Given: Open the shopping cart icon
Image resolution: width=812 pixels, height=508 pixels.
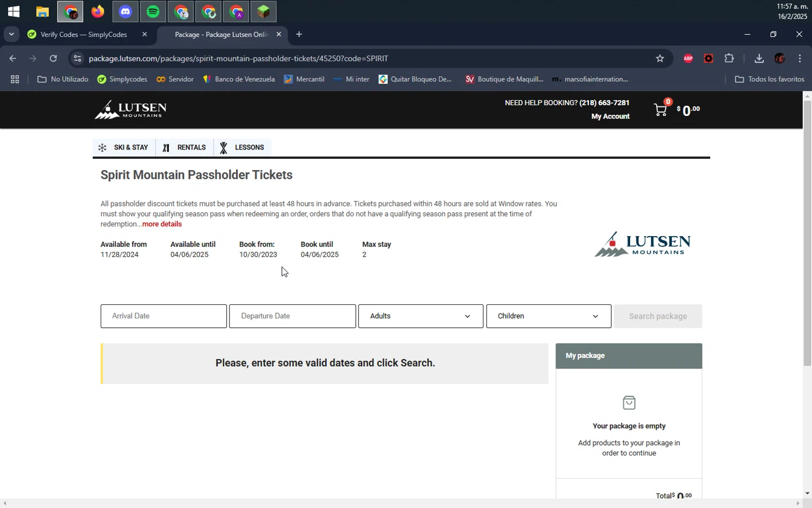Looking at the screenshot, I should coord(660,110).
